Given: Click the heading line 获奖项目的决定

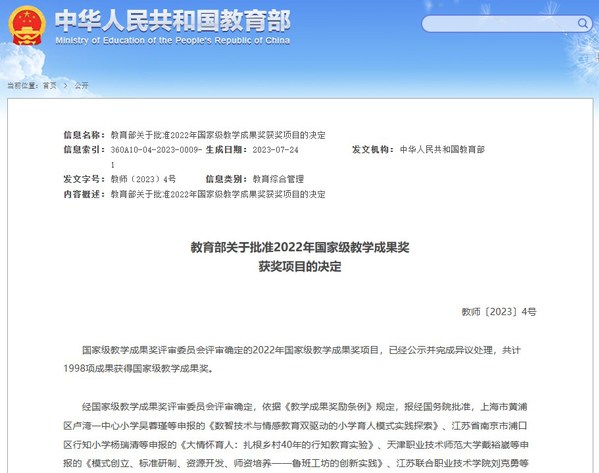Looking at the screenshot, I should (x=300, y=266).
